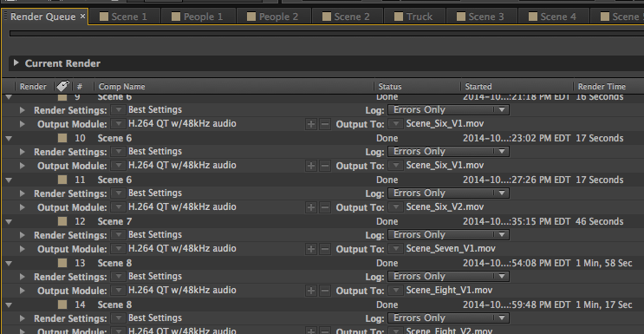Expand Output Module details for item 11
The height and width of the screenshot is (334, 644).
[x=23, y=207]
